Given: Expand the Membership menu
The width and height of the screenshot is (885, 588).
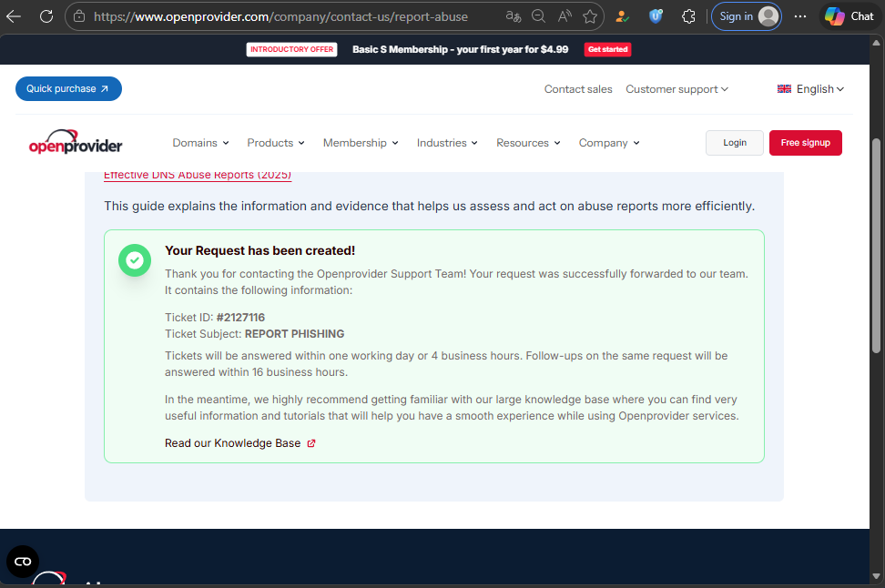Looking at the screenshot, I should (x=361, y=143).
